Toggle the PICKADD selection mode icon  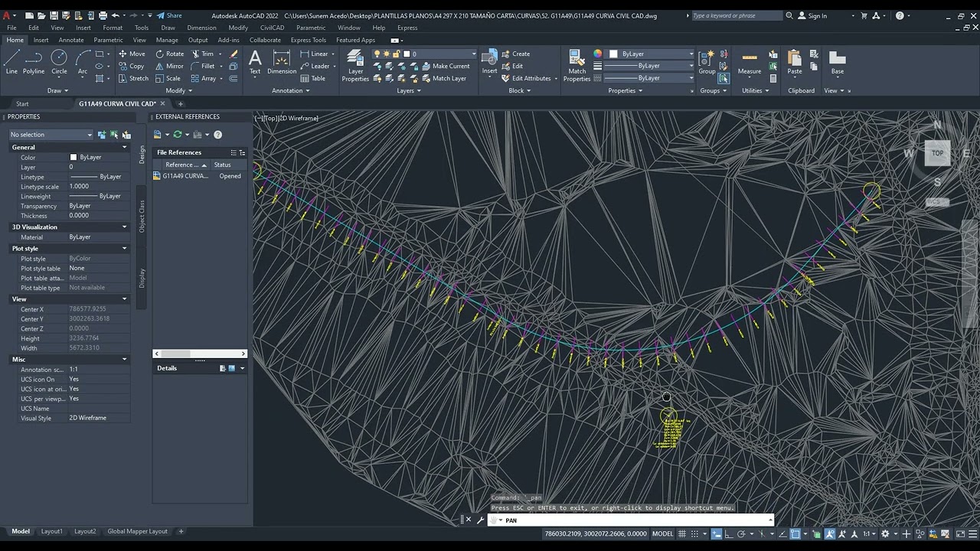pyautogui.click(x=102, y=135)
